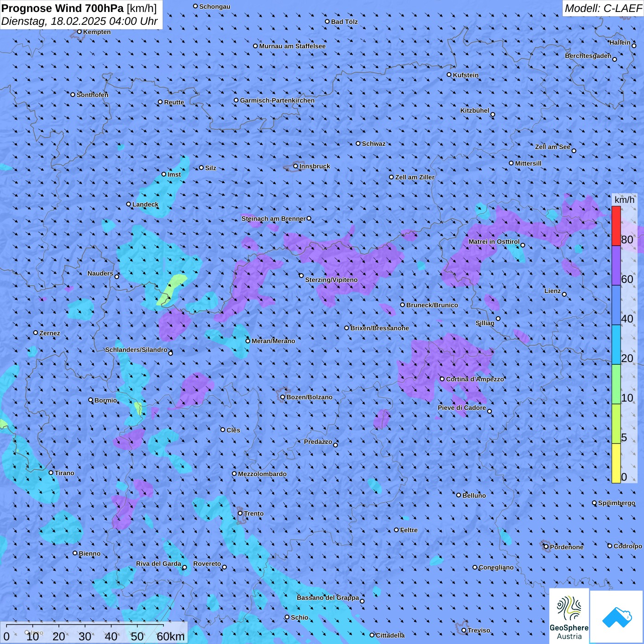Click the Brixen/Bressanone label
The height and width of the screenshot is (644, 644).
click(379, 328)
